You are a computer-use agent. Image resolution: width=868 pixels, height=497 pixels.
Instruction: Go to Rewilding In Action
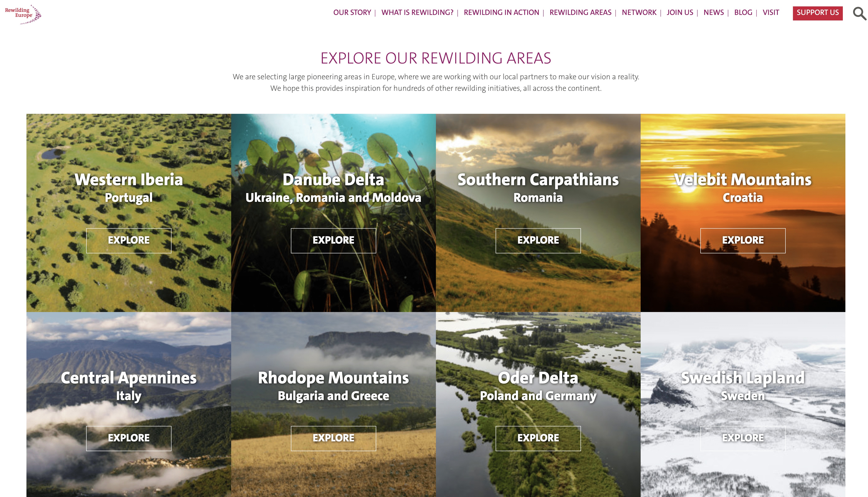click(501, 13)
